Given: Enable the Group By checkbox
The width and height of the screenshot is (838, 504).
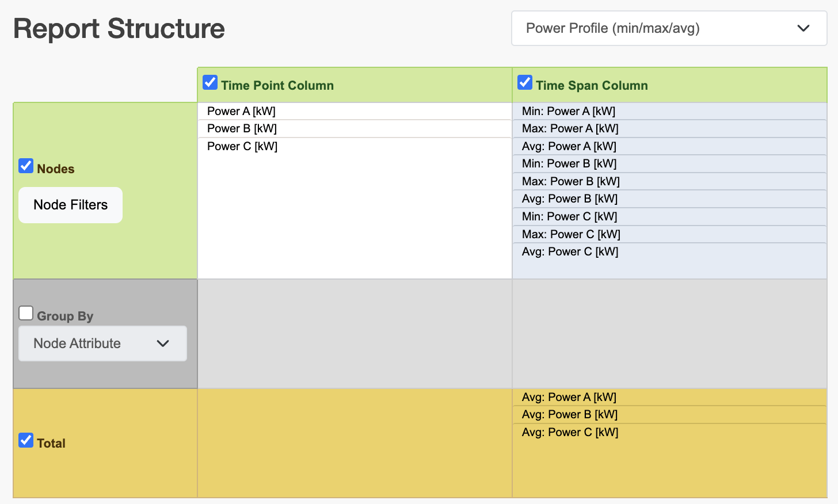Looking at the screenshot, I should (x=26, y=314).
